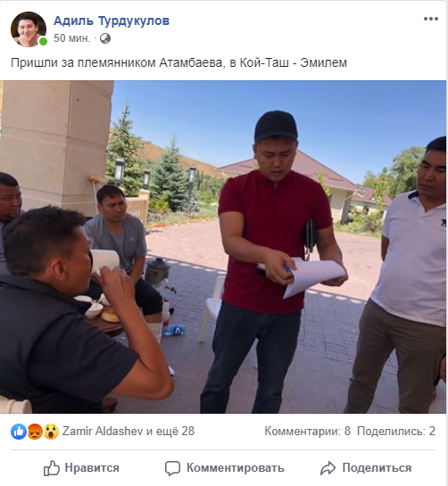Image resolution: width=448 pixels, height=486 pixels.
Task: Click the blue Like reaction icon
Action: point(19,431)
